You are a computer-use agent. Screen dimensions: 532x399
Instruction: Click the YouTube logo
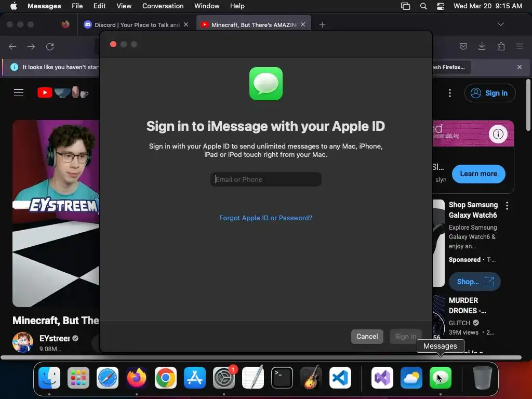pos(63,92)
